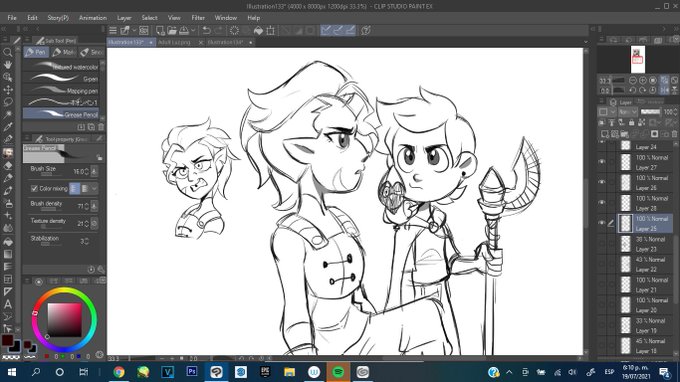The width and height of the screenshot is (680, 382).
Task: Open the Brush density dynamics button
Action: (x=94, y=206)
